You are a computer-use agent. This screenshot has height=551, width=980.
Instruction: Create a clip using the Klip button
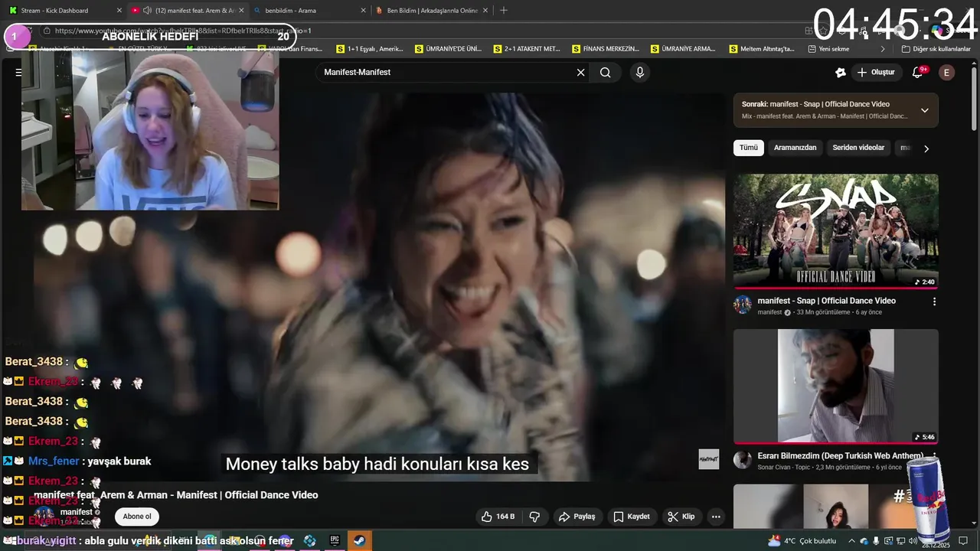[x=681, y=517]
